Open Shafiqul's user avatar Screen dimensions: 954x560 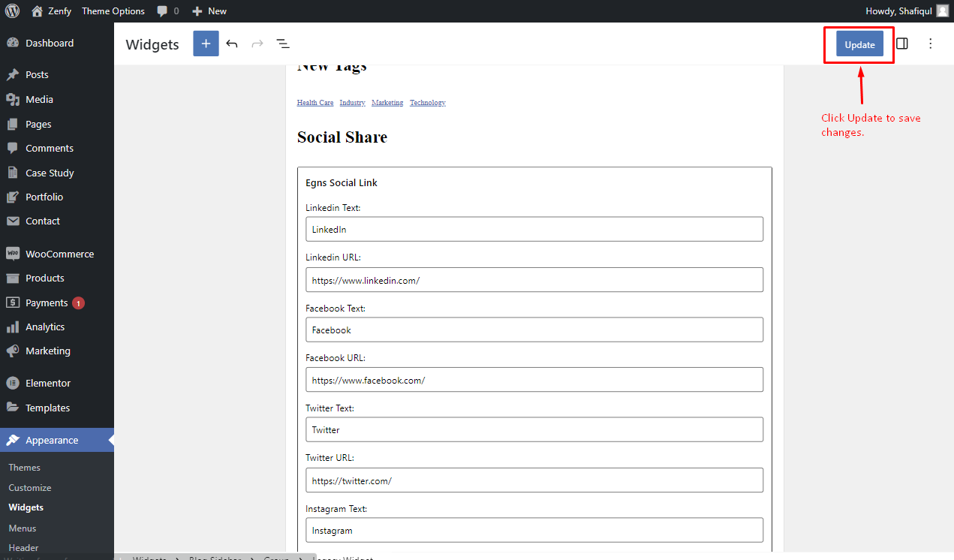943,11
